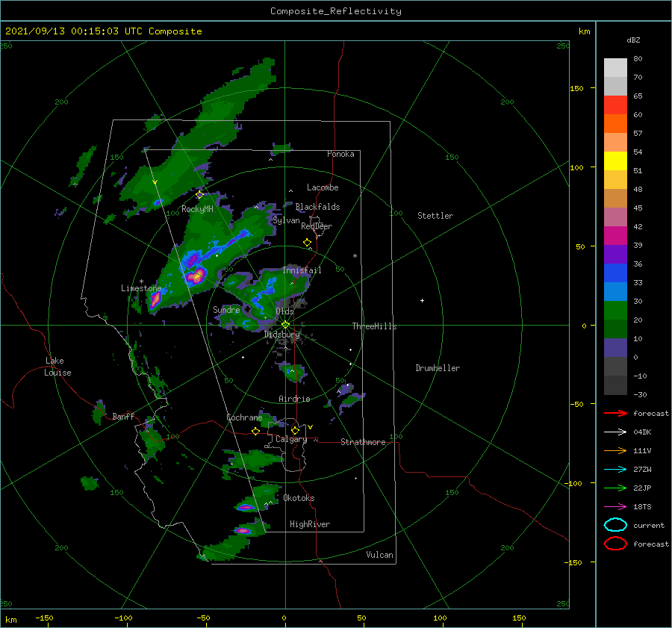Select the 39 dBZ purple swatch
The image size is (672, 628).
click(x=615, y=254)
